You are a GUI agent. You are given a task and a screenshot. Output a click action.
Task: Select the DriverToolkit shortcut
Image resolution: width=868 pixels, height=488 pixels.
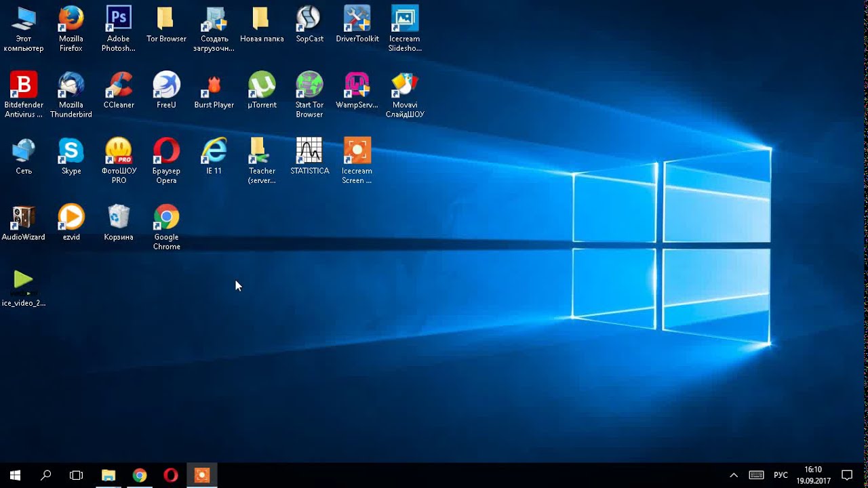[x=357, y=25]
